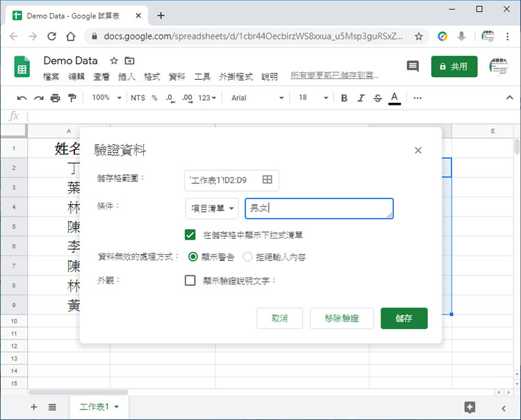The image size is (521, 420).
Task: Open the 工具 menu
Action: pyautogui.click(x=202, y=76)
